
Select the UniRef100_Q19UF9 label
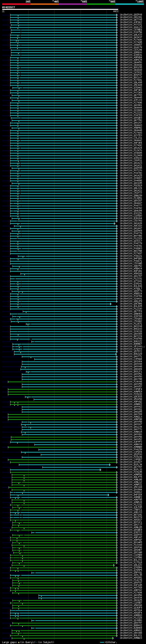(x=131, y=607)
